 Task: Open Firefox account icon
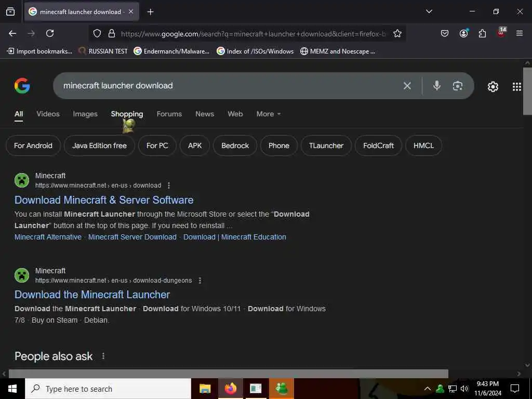[x=463, y=33]
